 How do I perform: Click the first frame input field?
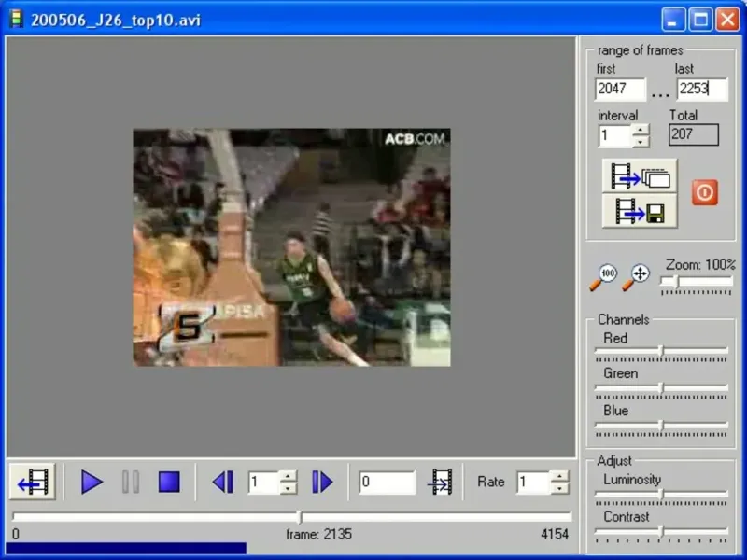[x=620, y=89]
